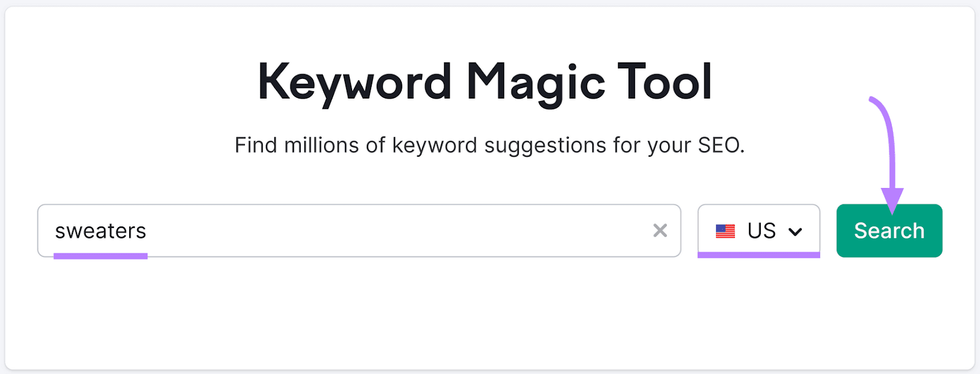Select the flag symbol in the database picker
The image size is (980, 374).
(726, 231)
